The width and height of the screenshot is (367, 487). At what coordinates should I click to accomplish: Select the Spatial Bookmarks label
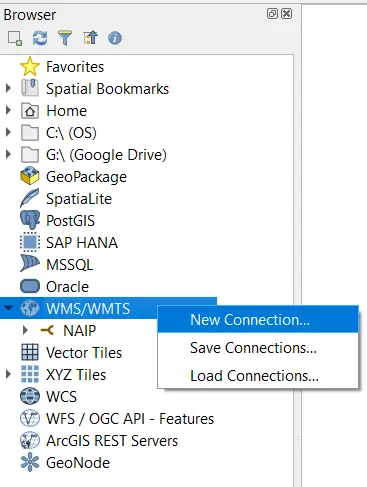coord(107,89)
